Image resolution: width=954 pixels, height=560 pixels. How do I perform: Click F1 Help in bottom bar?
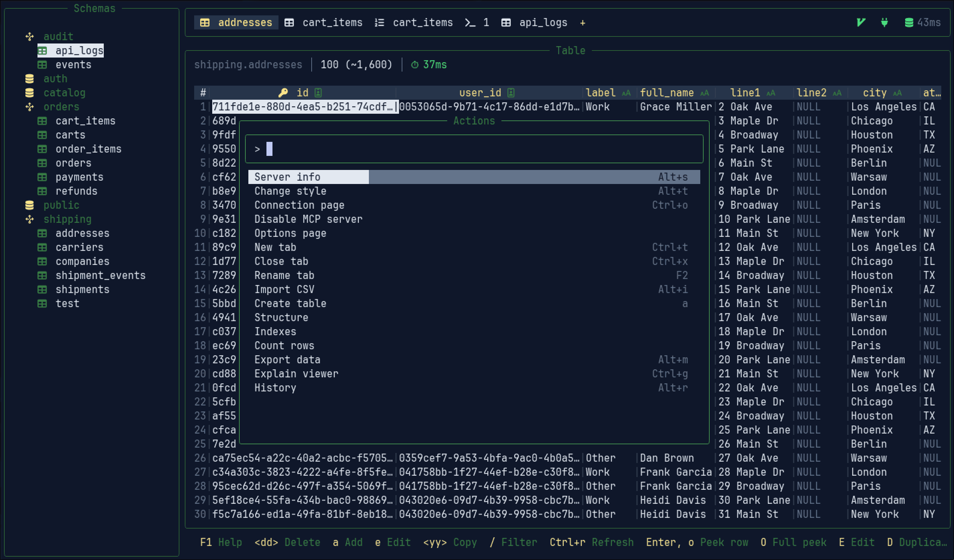click(x=221, y=542)
